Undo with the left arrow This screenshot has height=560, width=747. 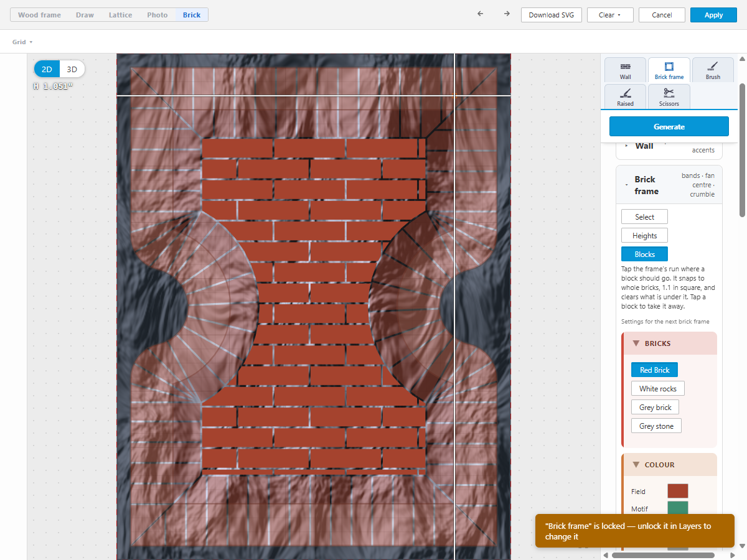pos(480,14)
